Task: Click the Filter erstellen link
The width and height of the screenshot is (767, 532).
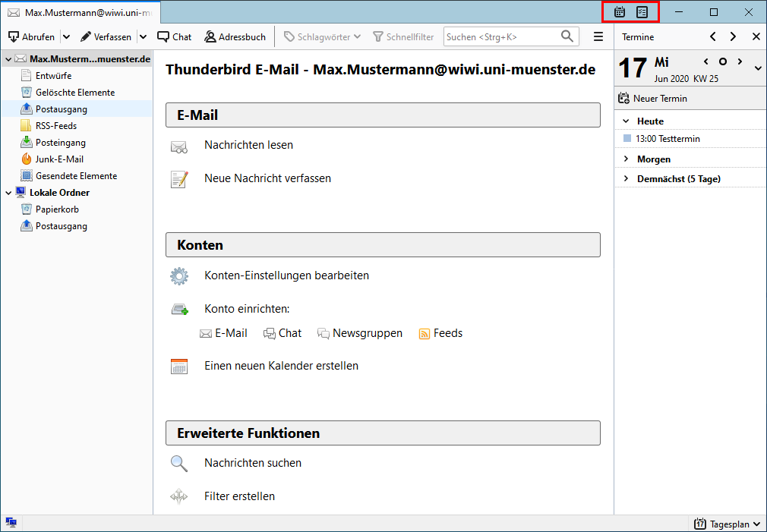Action: click(x=240, y=496)
